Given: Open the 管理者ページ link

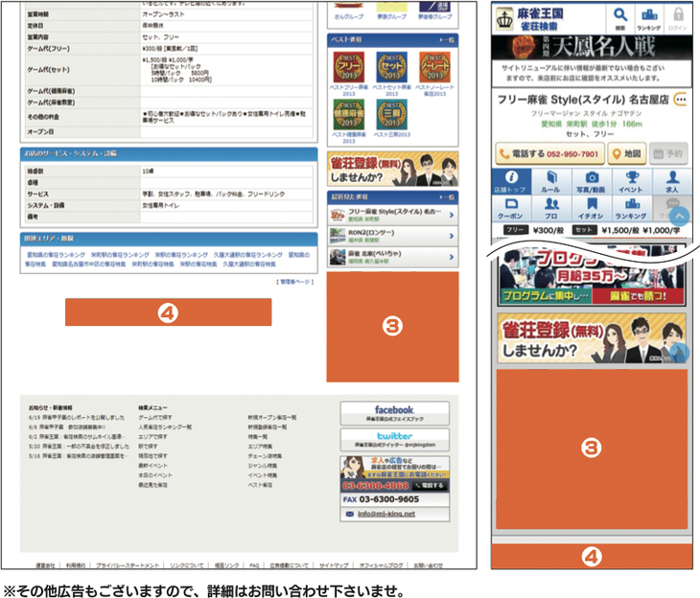Looking at the screenshot, I should pos(295,282).
